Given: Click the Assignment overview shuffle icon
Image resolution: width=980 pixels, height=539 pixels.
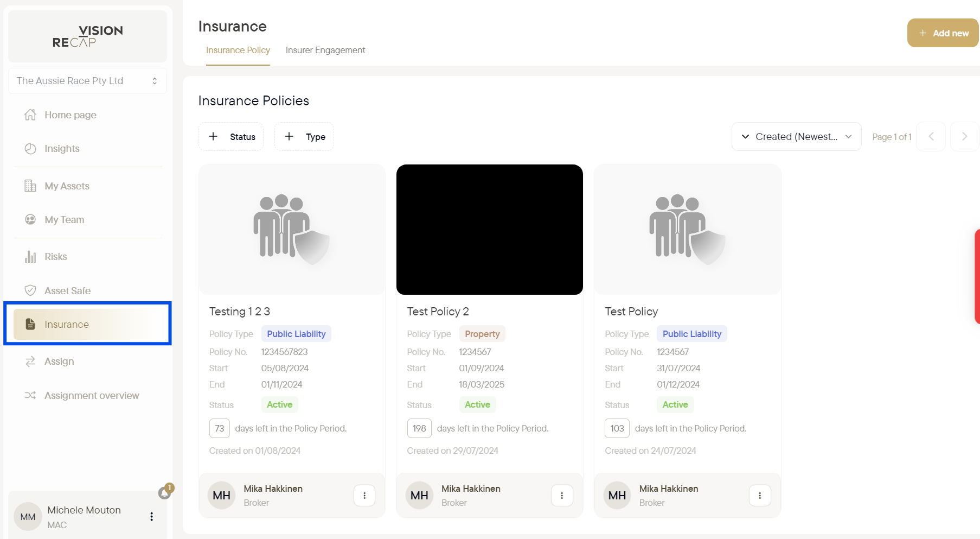Looking at the screenshot, I should [30, 395].
